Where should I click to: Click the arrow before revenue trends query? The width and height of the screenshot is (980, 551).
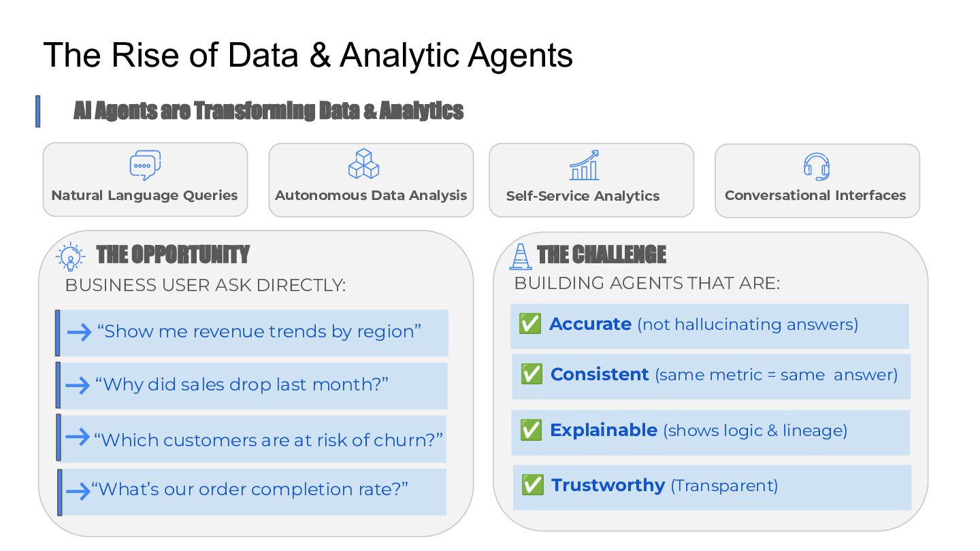point(80,332)
